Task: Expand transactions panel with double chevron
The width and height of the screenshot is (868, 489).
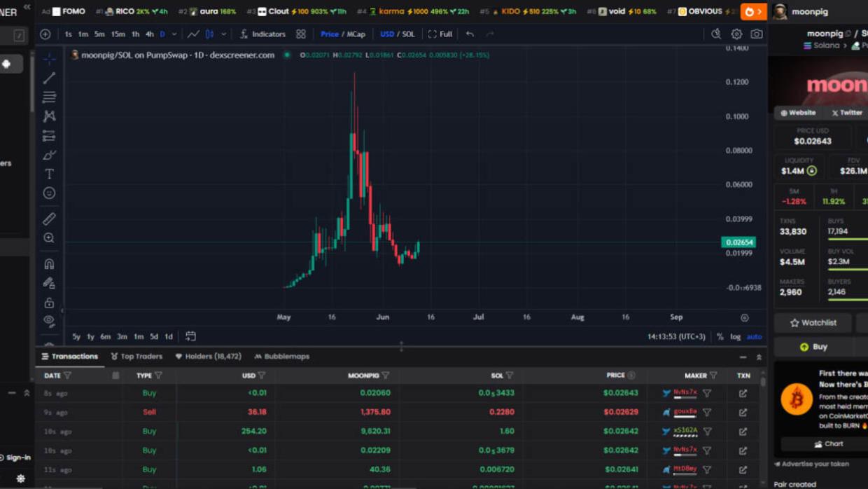Action: click(759, 357)
